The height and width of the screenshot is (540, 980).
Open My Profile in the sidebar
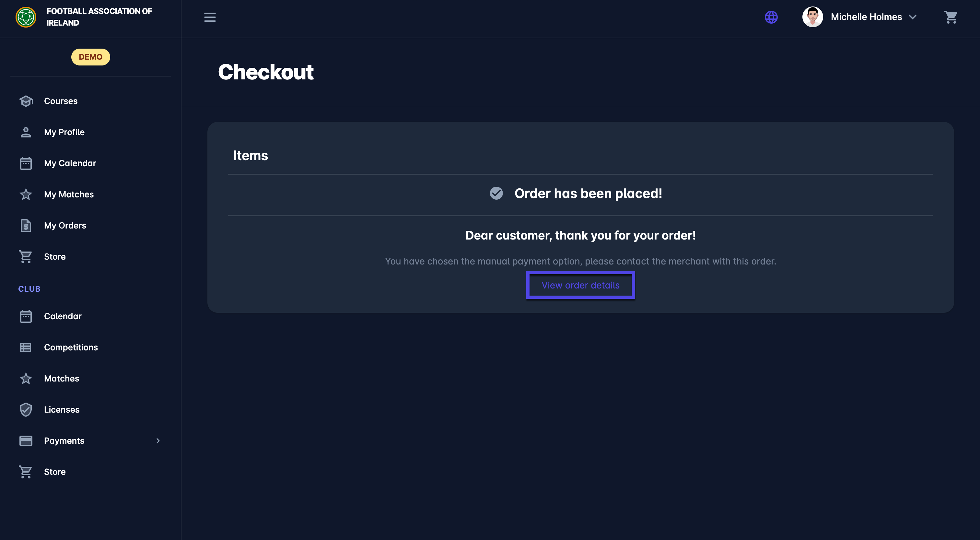[64, 133]
